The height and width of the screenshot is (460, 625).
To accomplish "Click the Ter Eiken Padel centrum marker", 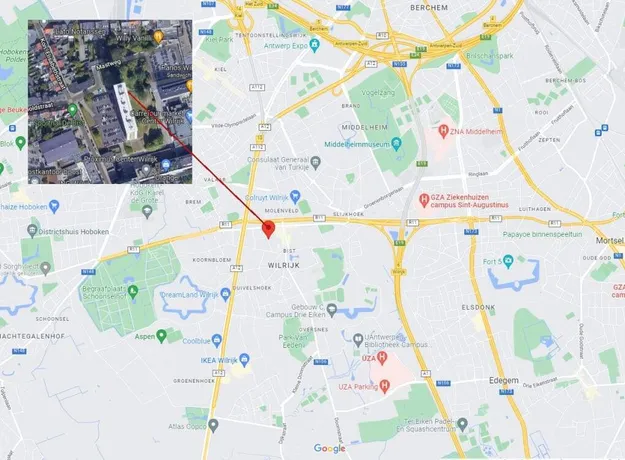I will tap(462, 424).
